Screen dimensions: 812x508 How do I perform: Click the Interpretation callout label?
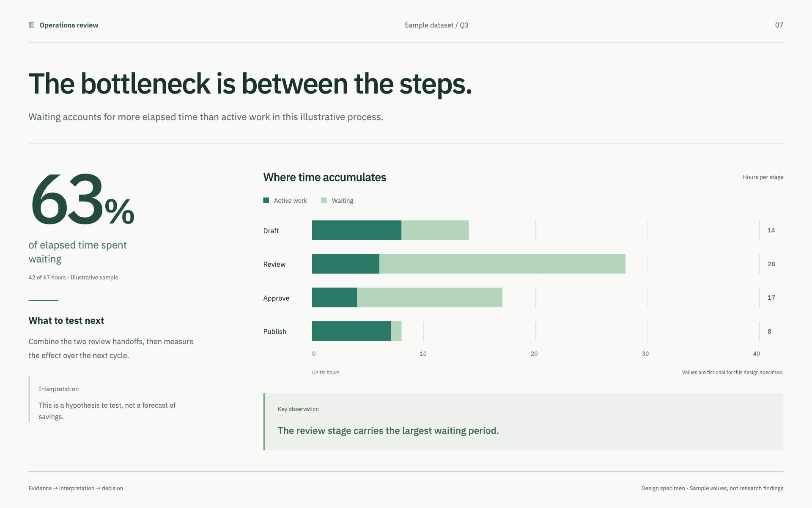pos(59,389)
